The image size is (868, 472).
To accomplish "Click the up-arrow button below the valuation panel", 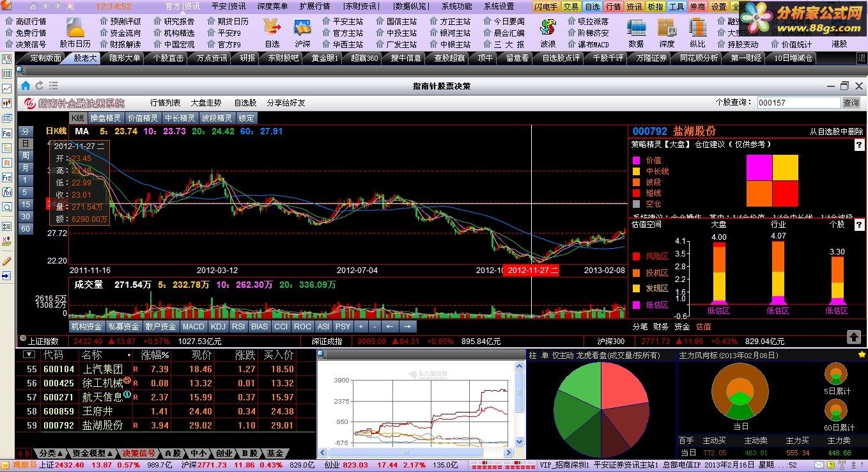I will coord(854,336).
